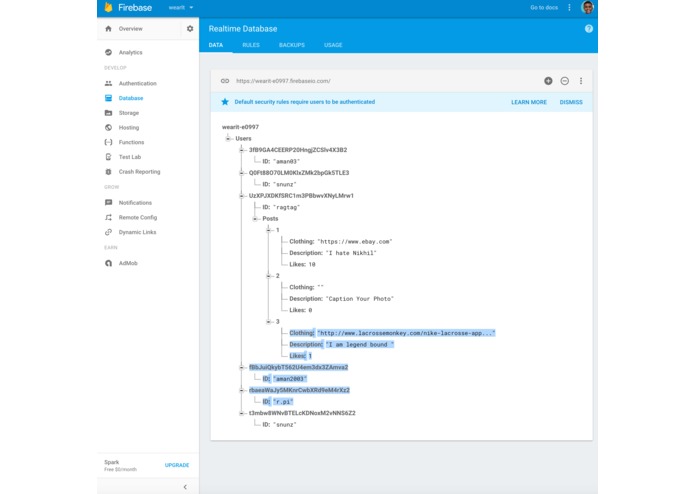
Task: Collapse the sidebar with the chevron
Action: click(185, 487)
